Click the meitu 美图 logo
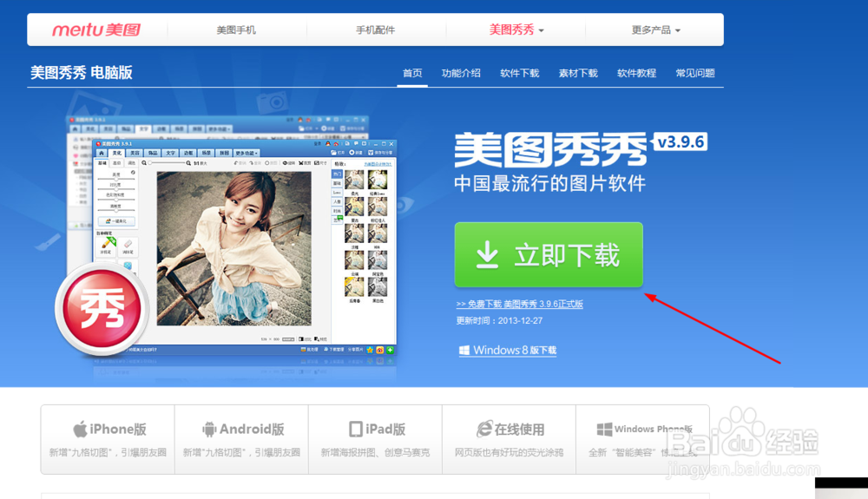Viewport: 868px width, 499px height. coord(96,30)
